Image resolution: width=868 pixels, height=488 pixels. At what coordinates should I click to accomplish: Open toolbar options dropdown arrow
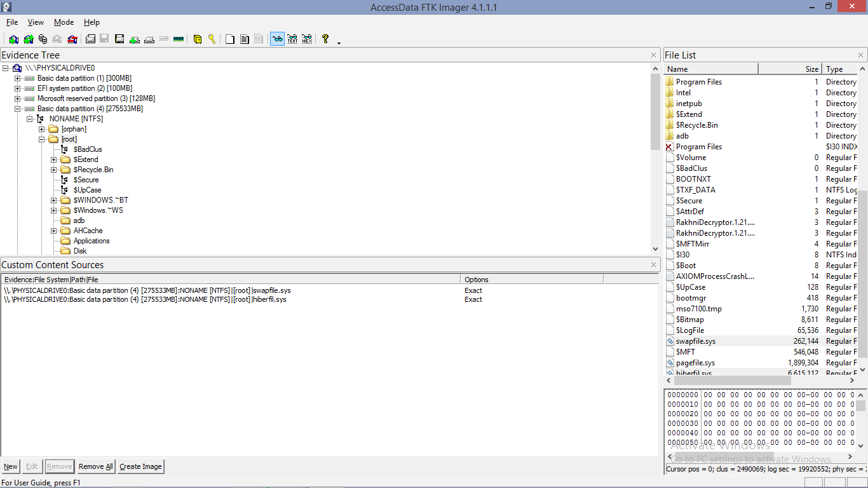pos(339,43)
